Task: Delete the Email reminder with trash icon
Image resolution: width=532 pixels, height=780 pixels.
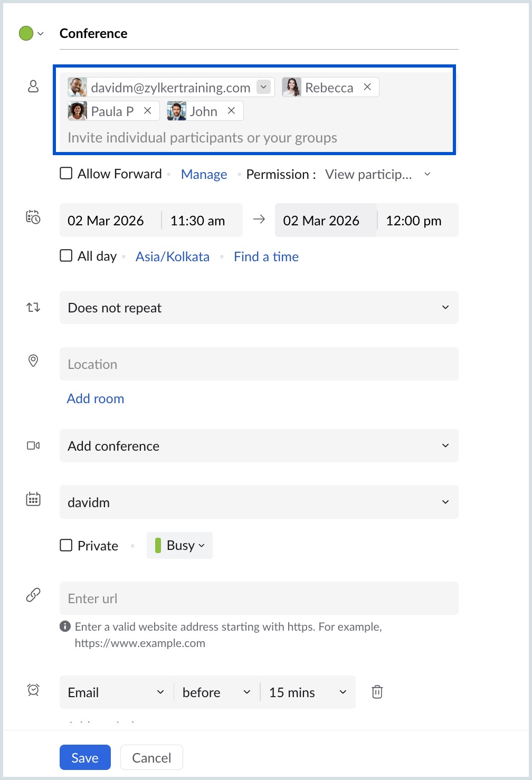Action: pos(377,691)
